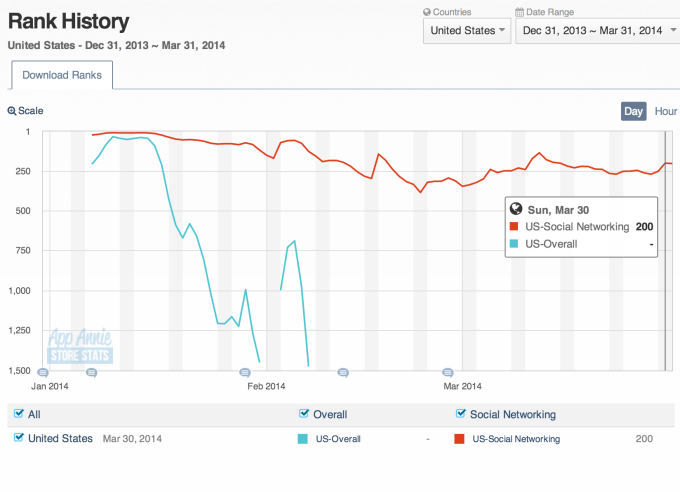Select the Download Ranks tab
The height and width of the screenshot is (492, 680).
62,75
